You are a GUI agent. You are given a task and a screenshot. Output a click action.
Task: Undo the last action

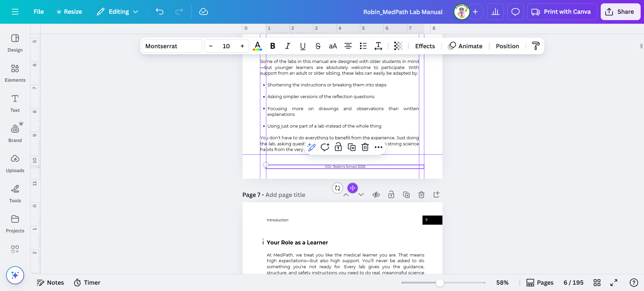pyautogui.click(x=160, y=12)
